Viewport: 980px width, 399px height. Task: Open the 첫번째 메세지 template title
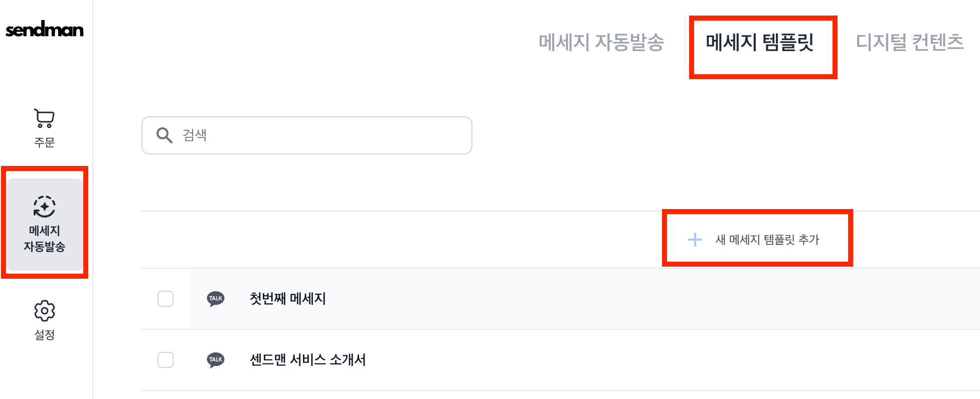click(287, 299)
